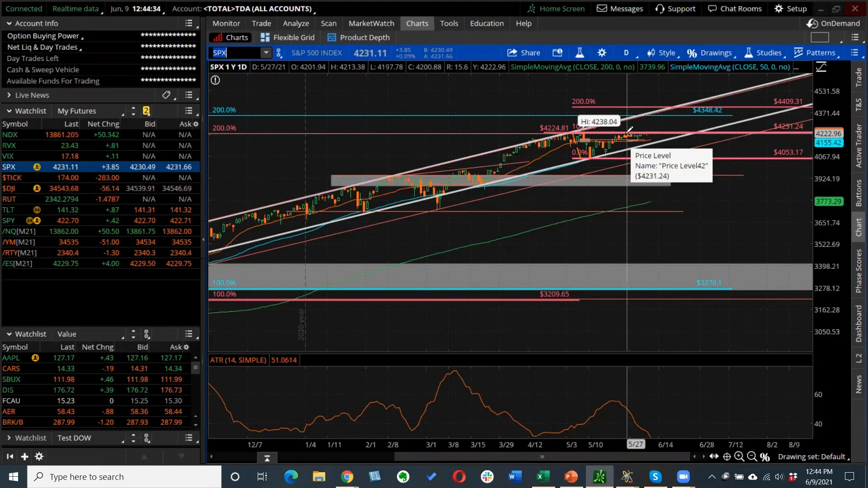Open Account Info panel menu icon
The width and height of the screenshot is (868, 488).
pos(189,23)
